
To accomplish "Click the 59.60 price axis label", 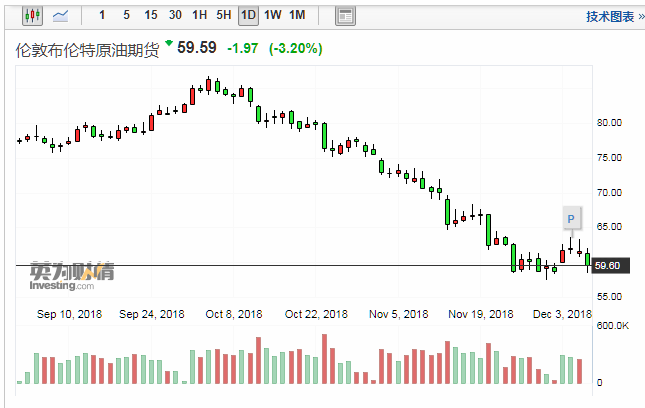I will pyautogui.click(x=610, y=266).
